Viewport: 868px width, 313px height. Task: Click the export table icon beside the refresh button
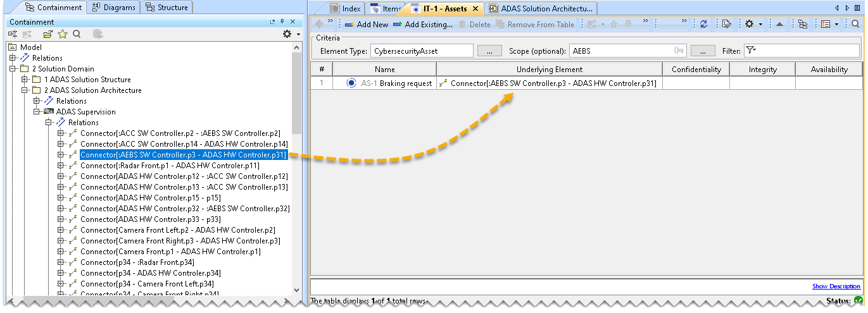click(x=726, y=24)
